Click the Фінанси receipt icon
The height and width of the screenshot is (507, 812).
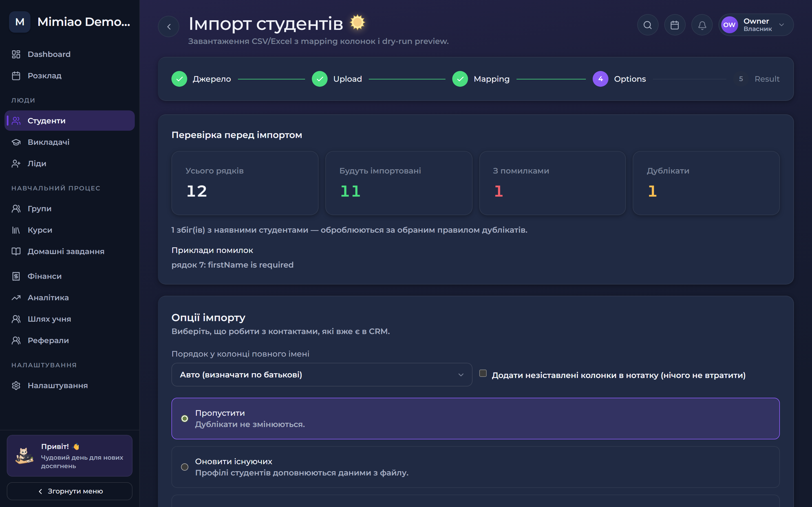[x=16, y=276]
